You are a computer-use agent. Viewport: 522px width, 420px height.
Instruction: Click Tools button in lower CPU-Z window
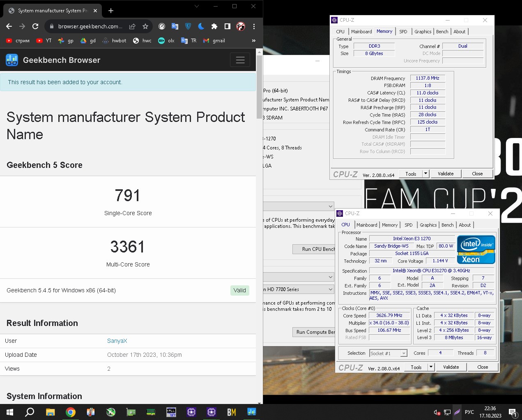click(x=416, y=367)
